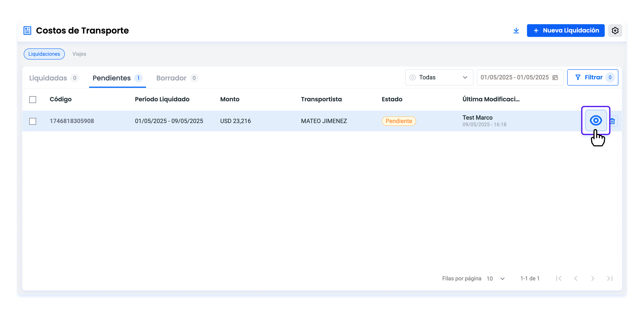Go to the last page
The height and width of the screenshot is (315, 644).
(610, 278)
